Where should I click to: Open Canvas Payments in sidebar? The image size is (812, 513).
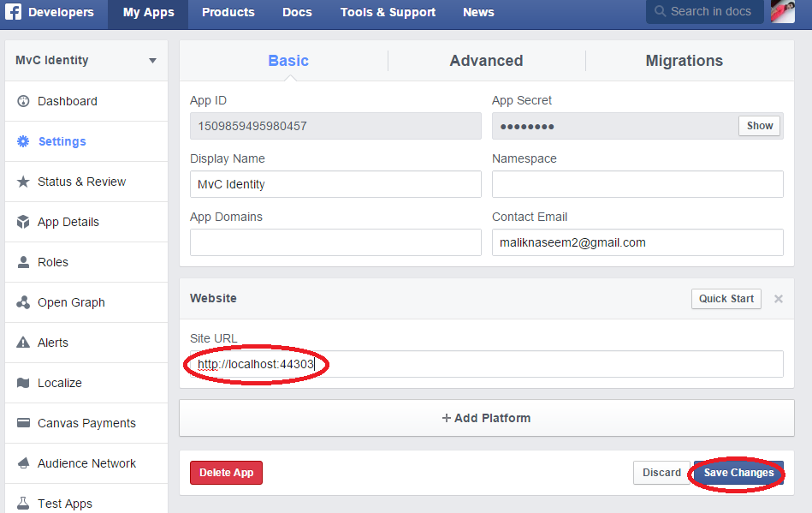[x=86, y=423]
